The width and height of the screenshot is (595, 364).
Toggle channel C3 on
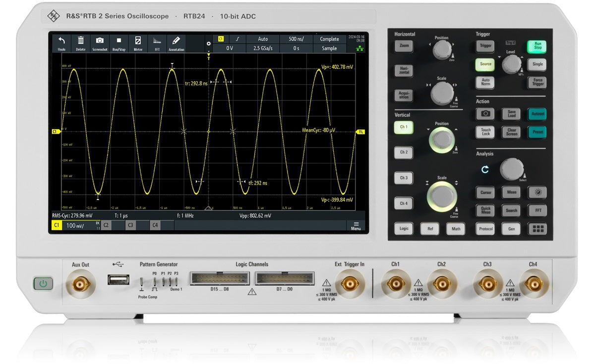pyautogui.click(x=130, y=225)
